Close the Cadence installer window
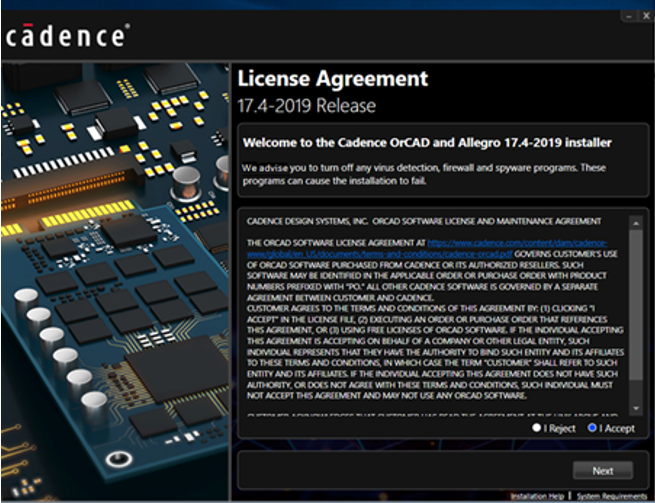The height and width of the screenshot is (503, 655). (x=646, y=16)
